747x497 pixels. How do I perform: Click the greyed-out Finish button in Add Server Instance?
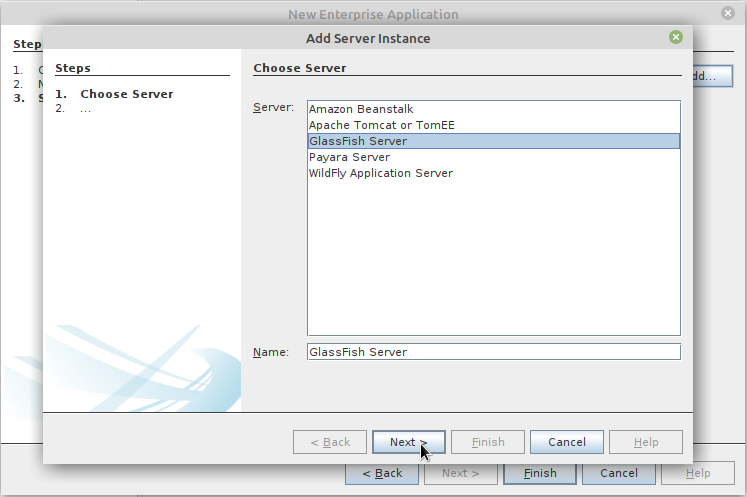488,442
